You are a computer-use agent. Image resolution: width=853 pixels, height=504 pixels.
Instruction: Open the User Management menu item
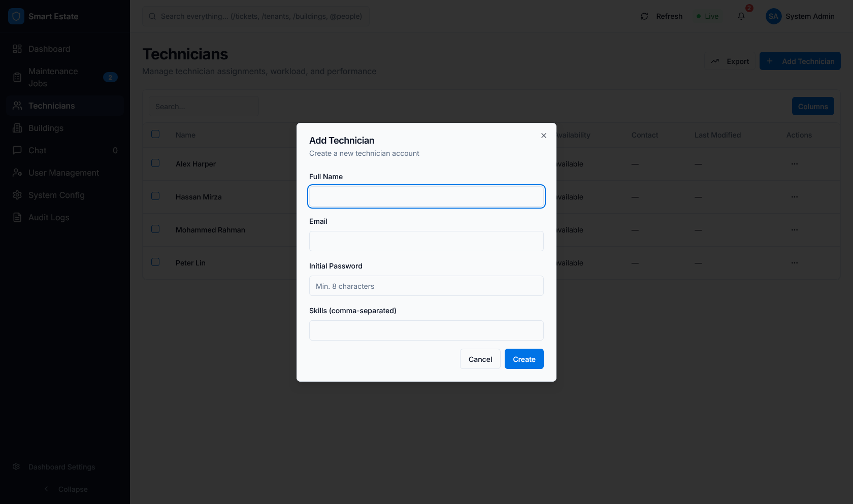(x=63, y=173)
